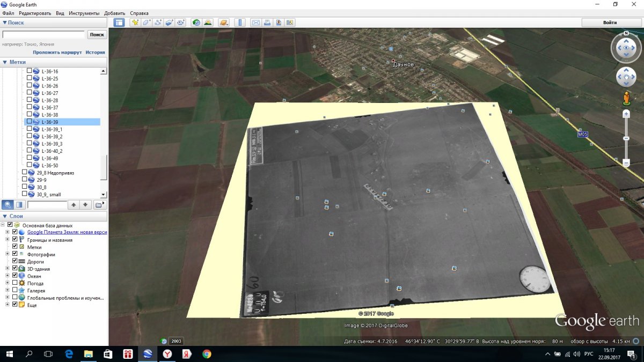
Task: Click the Print toolbar icon
Action: tap(267, 23)
